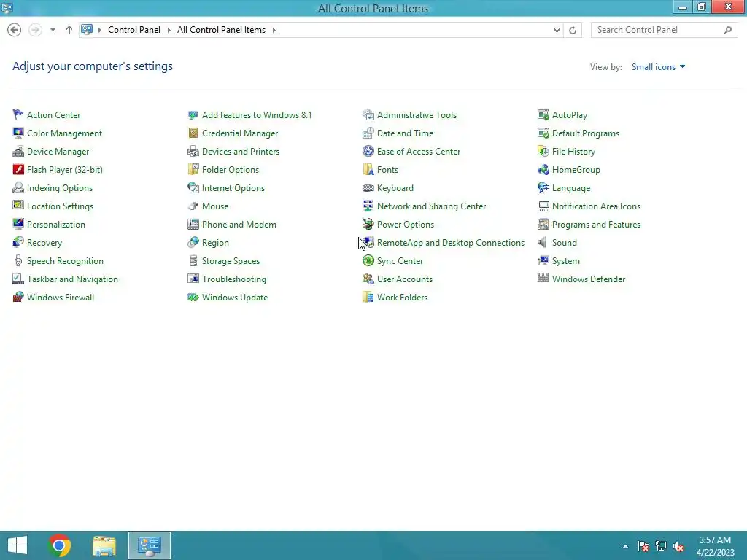Click the Control Panel icon in address bar
The image size is (747, 560).
pyautogui.click(x=87, y=29)
